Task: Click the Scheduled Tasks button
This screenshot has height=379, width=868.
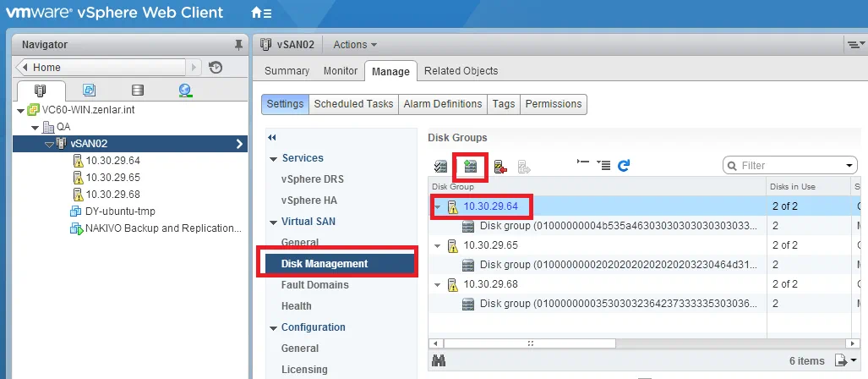Action: coord(353,104)
